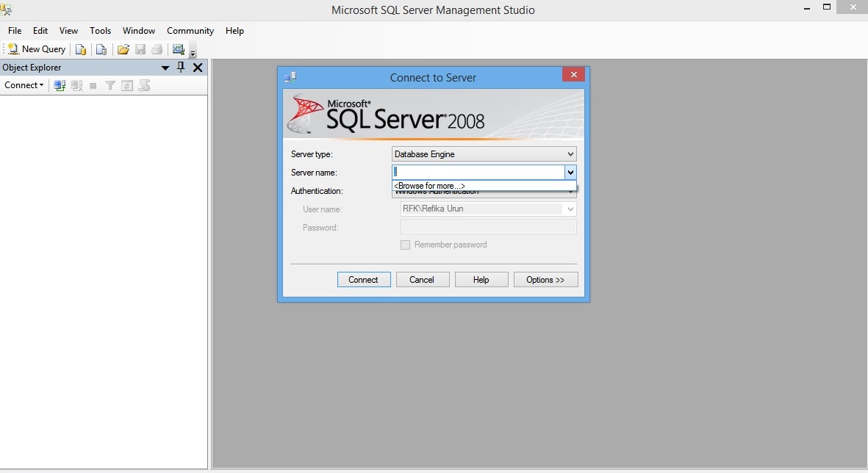Click the Management Studio title bar icon
The image size is (868, 473).
[6, 8]
